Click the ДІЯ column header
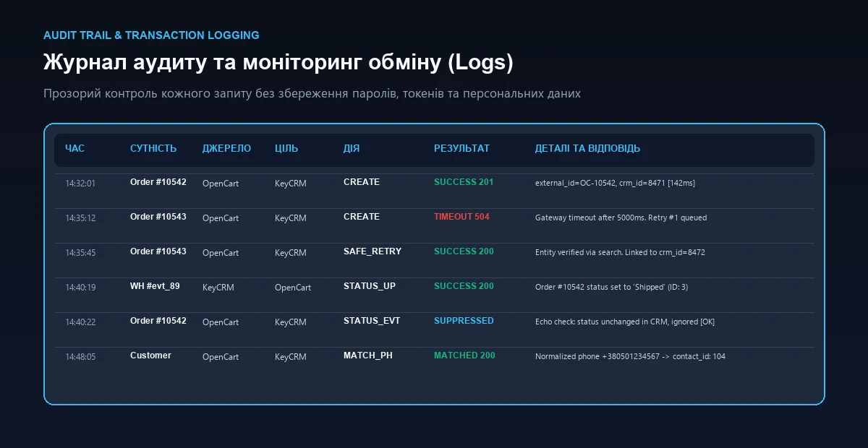The width and height of the screenshot is (868, 448). (352, 149)
